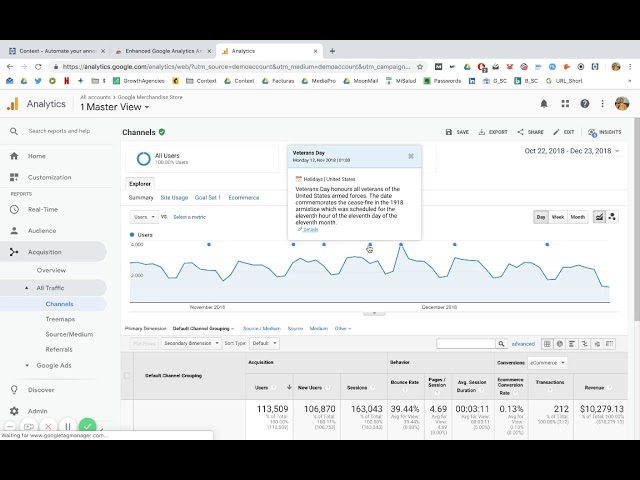
Task: Open the Admin gear in sidebar
Action: pos(14,411)
